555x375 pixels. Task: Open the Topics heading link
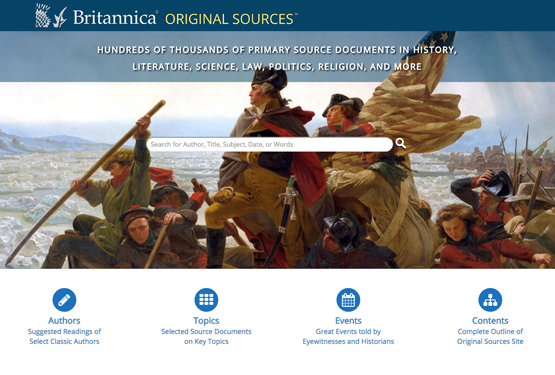tap(206, 321)
